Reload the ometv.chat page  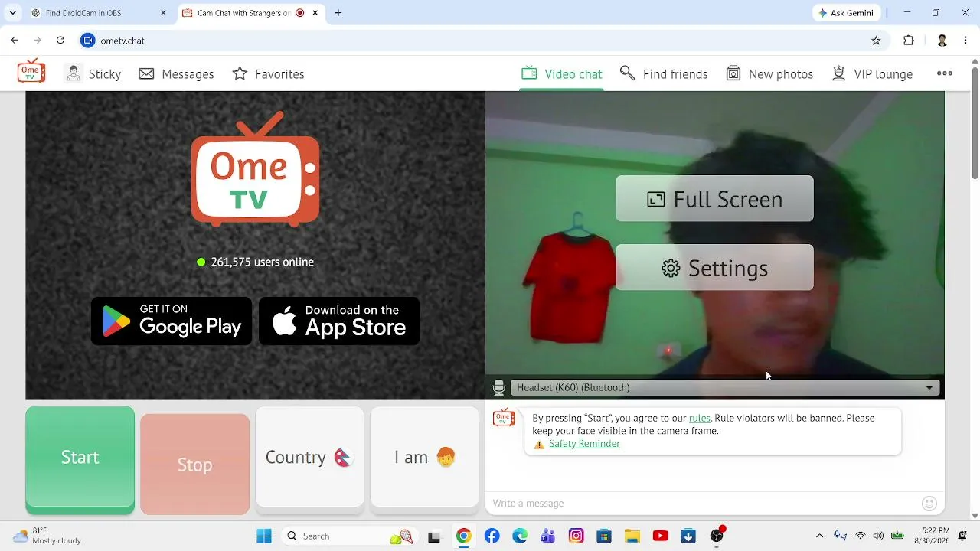(x=60, y=41)
